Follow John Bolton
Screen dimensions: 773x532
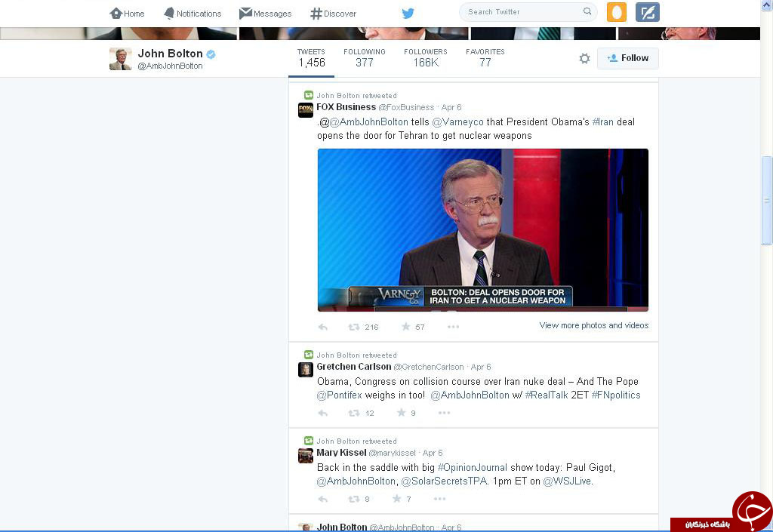pos(627,58)
